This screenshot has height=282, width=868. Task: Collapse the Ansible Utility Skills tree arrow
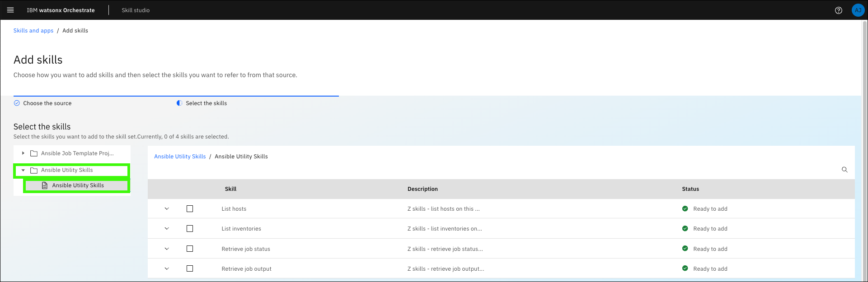click(x=23, y=171)
